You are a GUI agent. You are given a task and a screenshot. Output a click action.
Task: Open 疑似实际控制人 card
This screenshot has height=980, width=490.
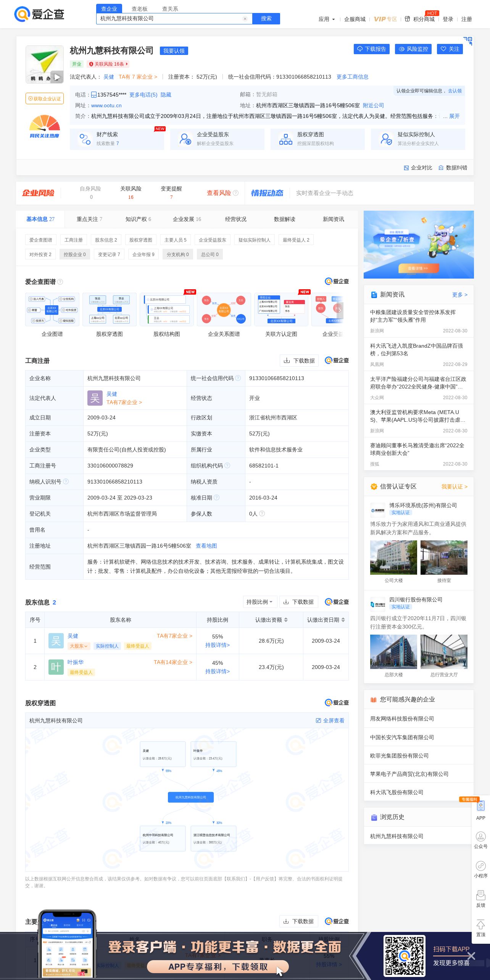pos(418,139)
